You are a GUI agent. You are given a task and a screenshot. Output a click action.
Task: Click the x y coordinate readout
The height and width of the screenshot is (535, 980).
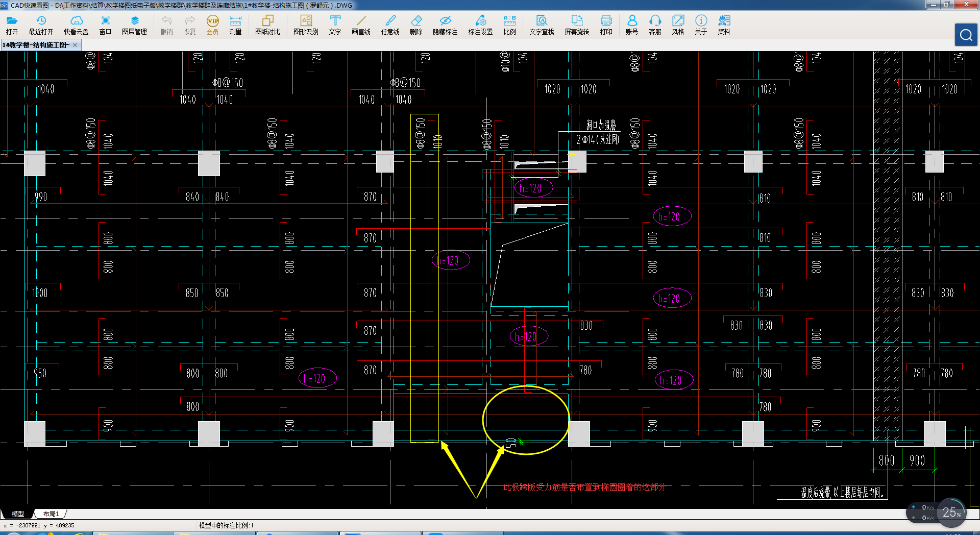point(39,525)
